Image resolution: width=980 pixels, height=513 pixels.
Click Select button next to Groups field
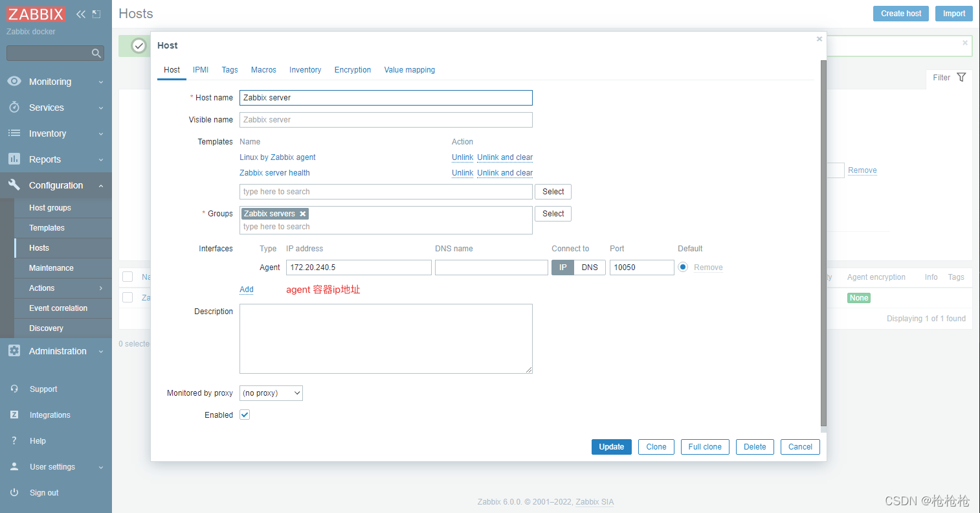pos(553,214)
